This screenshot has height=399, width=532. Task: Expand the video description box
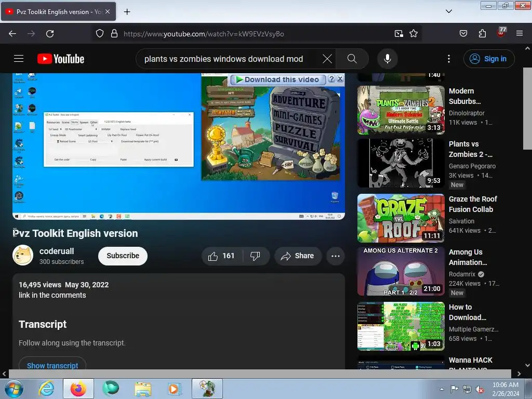tap(179, 321)
